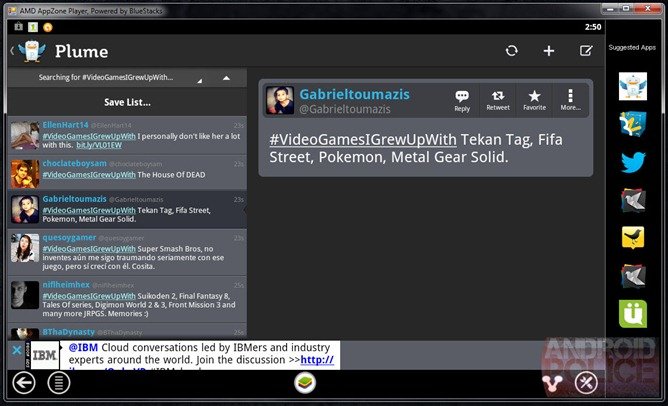Open Twitter app in Suggested Apps

tap(633, 162)
